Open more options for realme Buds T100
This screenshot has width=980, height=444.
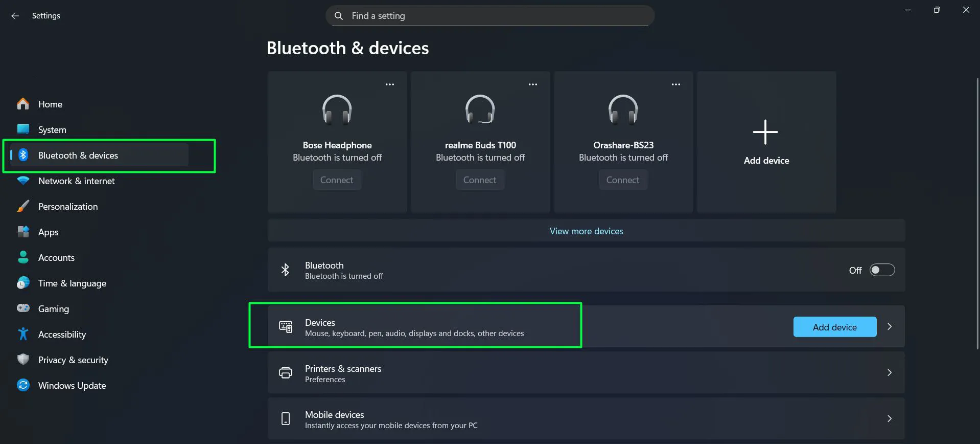533,84
